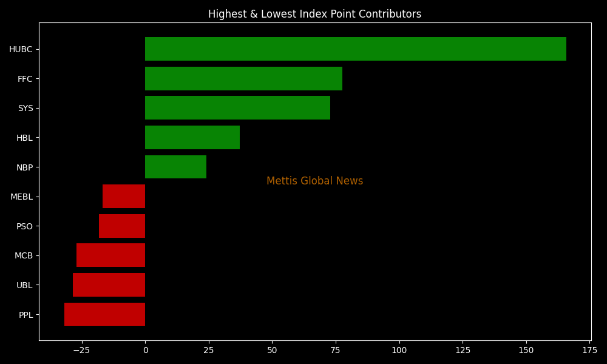This screenshot has height=364, width=607.
Task: Select the green HUBC bar
Action: tap(355, 49)
